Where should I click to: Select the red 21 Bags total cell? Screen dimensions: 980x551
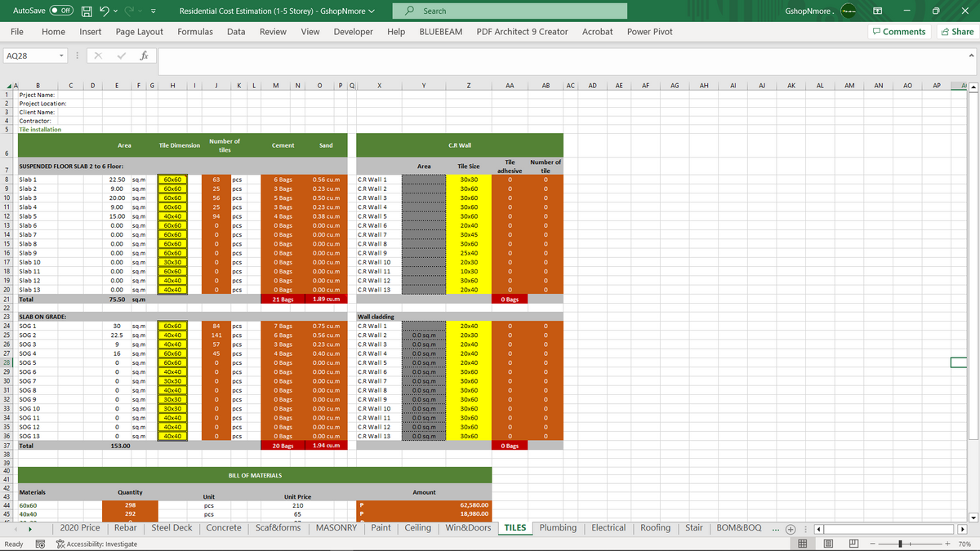pos(283,300)
